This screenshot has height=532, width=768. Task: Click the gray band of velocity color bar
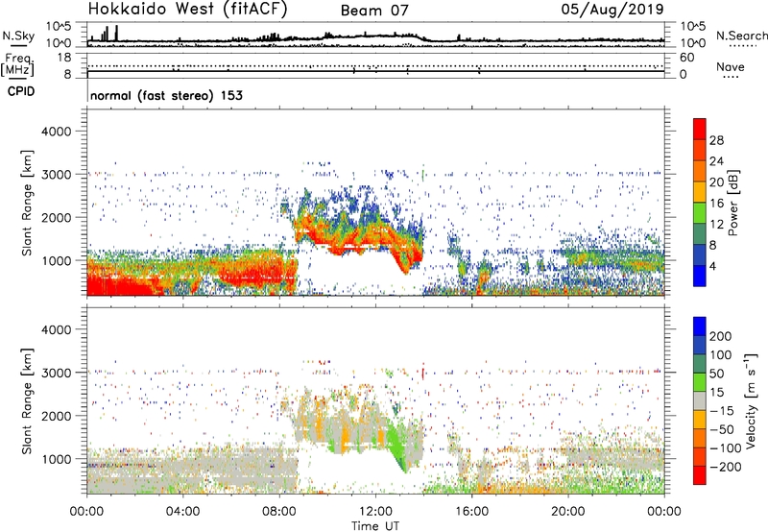[x=700, y=400]
